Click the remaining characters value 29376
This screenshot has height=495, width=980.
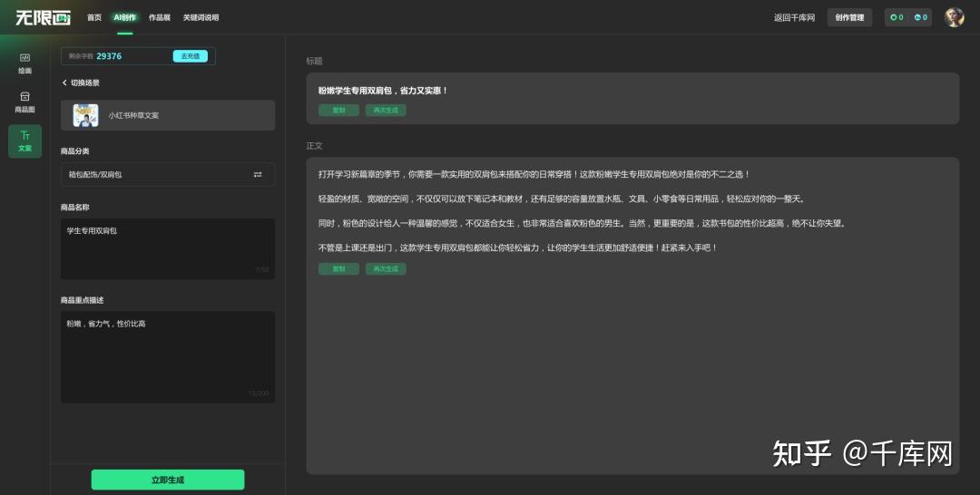point(109,56)
